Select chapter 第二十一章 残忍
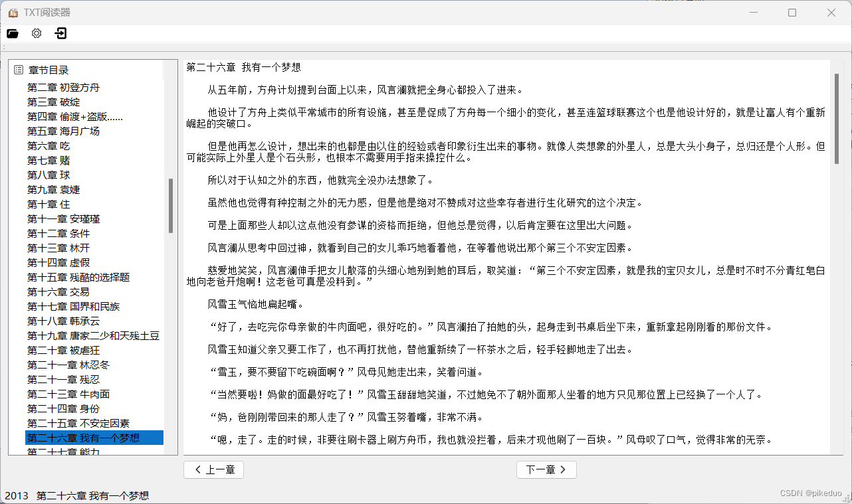 coord(63,380)
